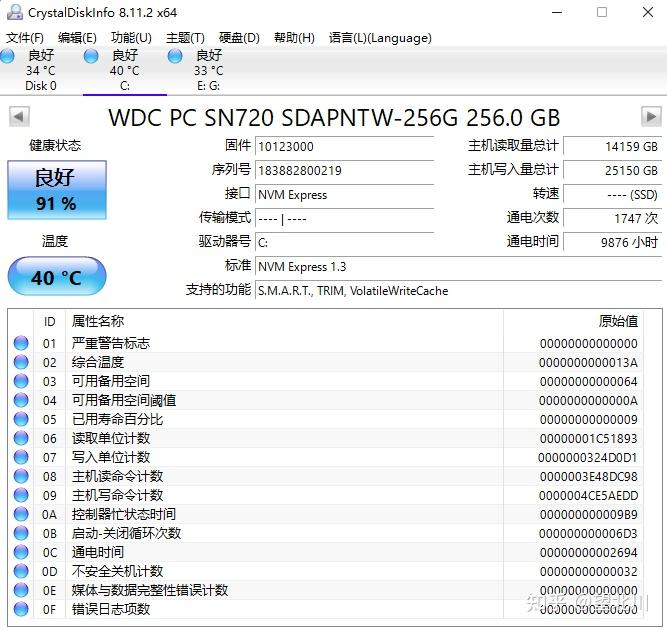667x631 pixels.
Task: Click raw value 000000000006D3
Action: click(x=588, y=534)
